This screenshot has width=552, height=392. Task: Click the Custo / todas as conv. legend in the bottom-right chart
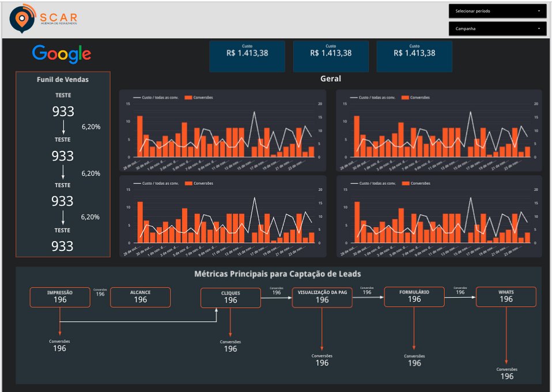click(x=373, y=183)
